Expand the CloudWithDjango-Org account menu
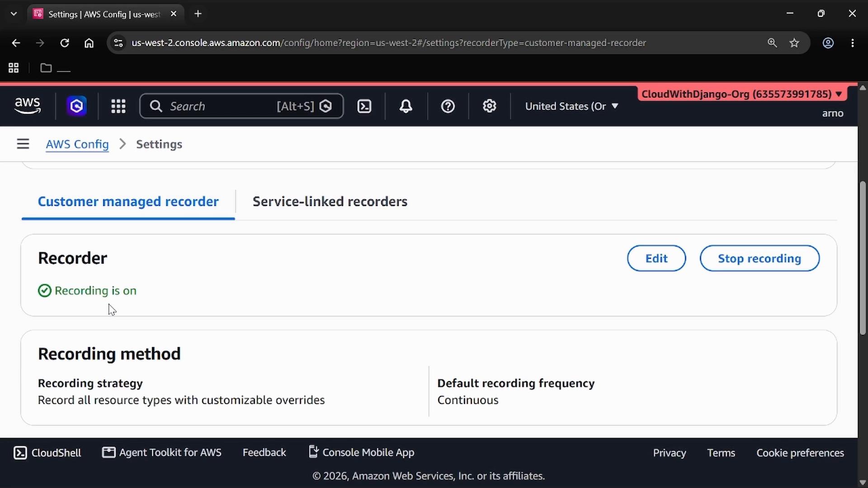Image resolution: width=868 pixels, height=488 pixels. [x=742, y=94]
